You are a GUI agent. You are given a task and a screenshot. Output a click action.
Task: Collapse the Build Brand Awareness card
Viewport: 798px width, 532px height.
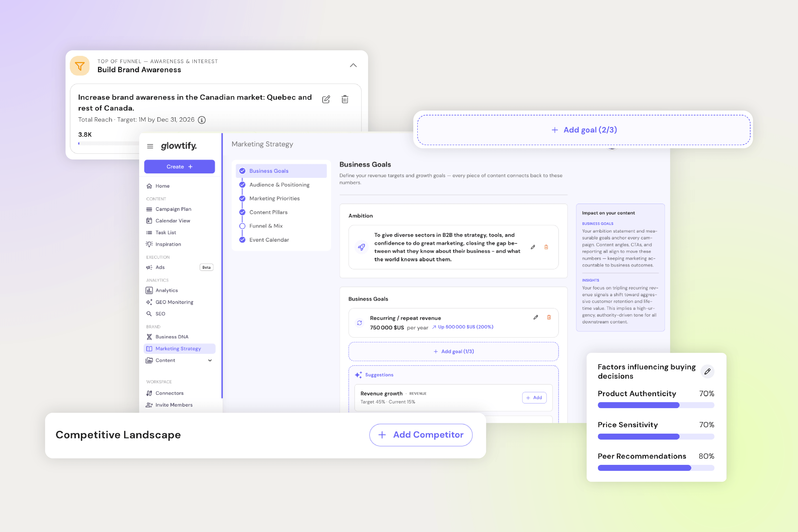point(353,65)
